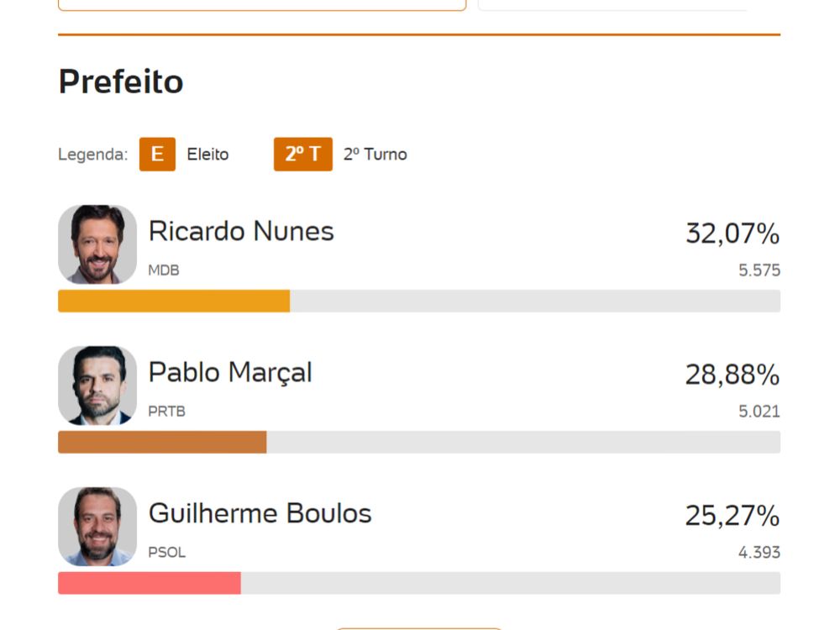Expand Ricardo Nunes's candidate details

241,231
